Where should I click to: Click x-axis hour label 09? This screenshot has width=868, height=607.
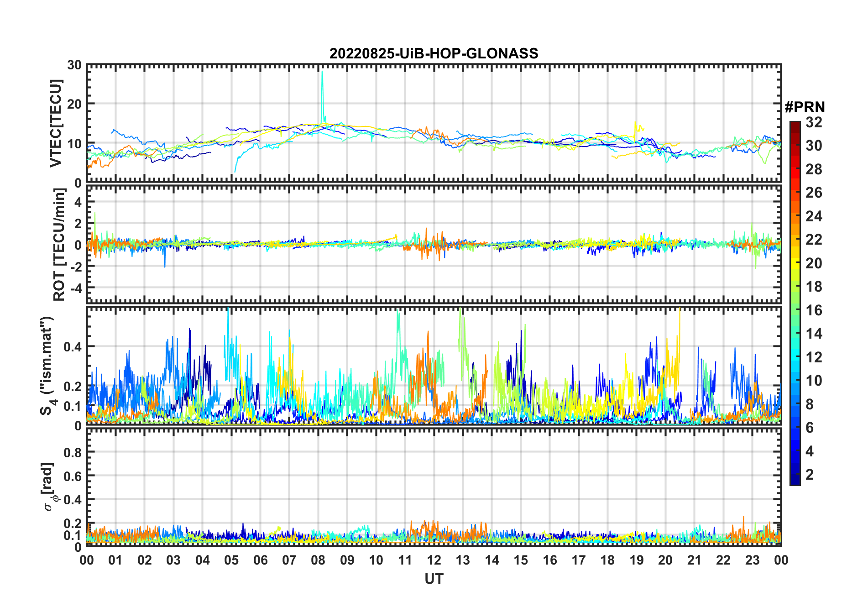point(347,560)
